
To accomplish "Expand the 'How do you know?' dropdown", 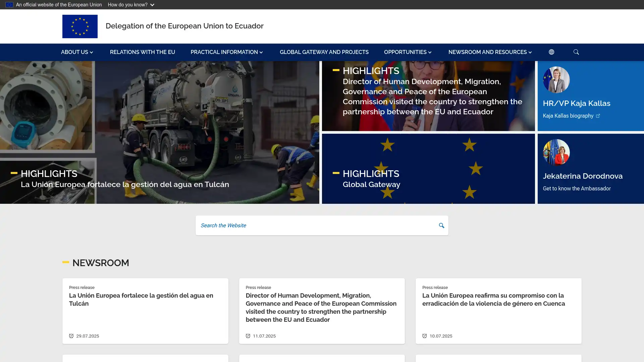I will (x=131, y=5).
